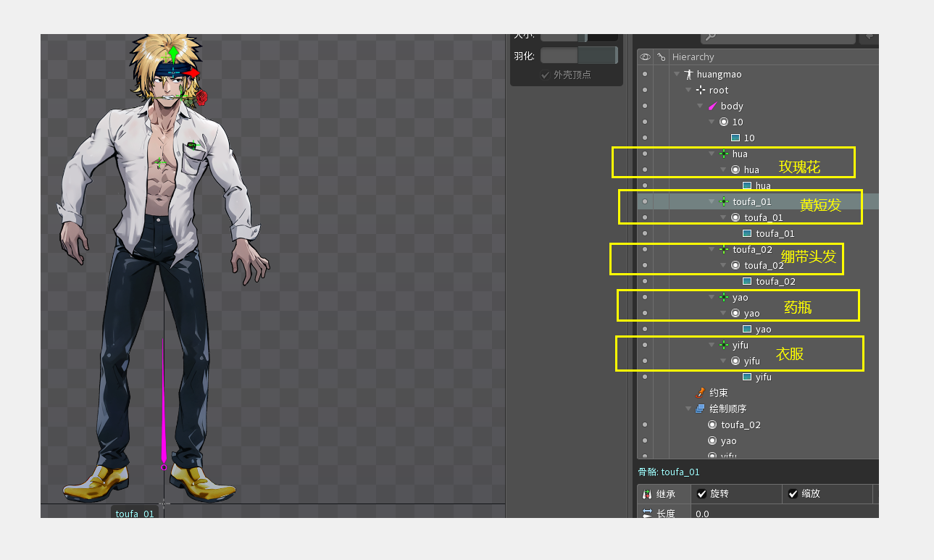Toggle visibility dot for huangmao row
The height and width of the screenshot is (560, 934).
(645, 75)
